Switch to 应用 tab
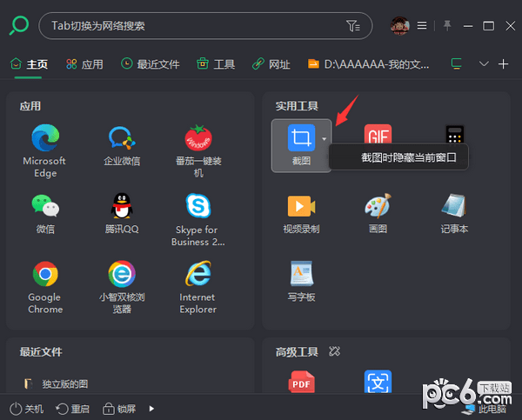The height and width of the screenshot is (420, 522). click(84, 63)
